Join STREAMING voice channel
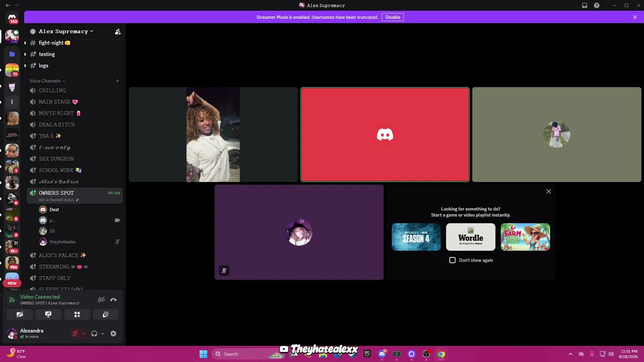The width and height of the screenshot is (644, 362). coord(75,267)
